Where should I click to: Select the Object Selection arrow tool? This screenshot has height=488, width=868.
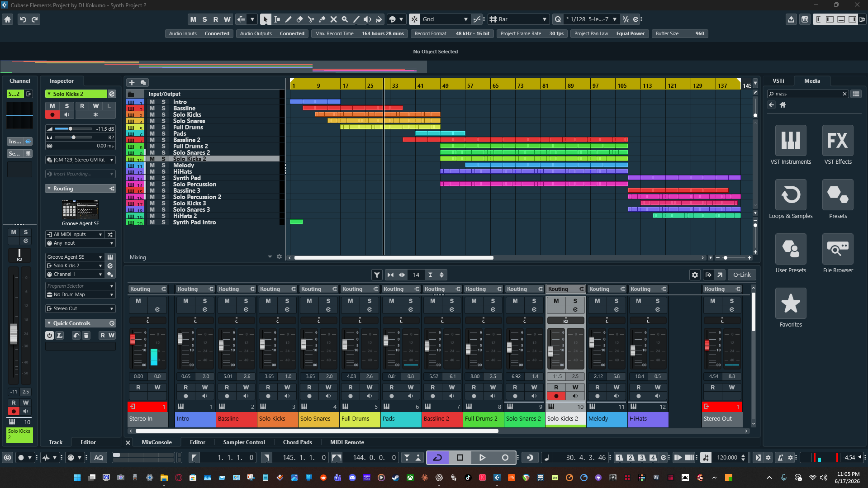point(266,19)
